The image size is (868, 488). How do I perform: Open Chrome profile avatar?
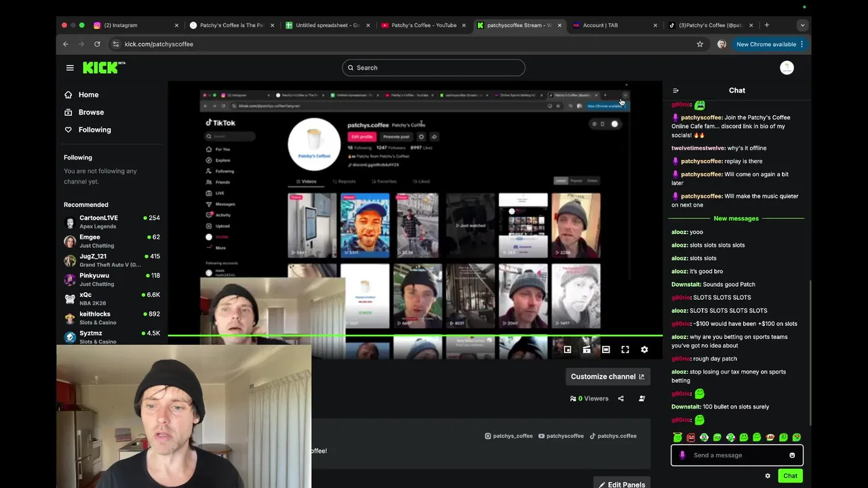click(722, 44)
